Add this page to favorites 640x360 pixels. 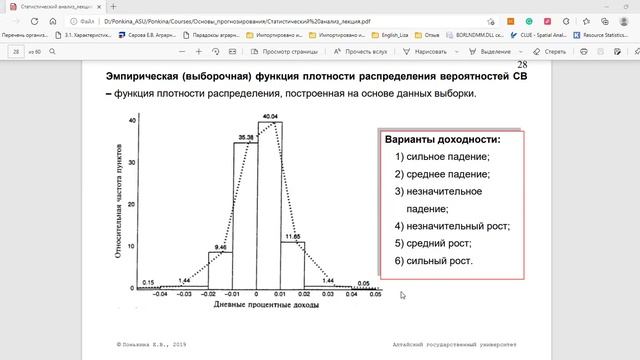(491, 21)
